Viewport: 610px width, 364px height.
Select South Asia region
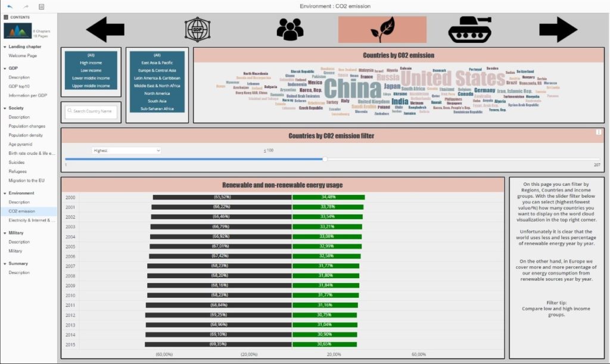(x=157, y=101)
